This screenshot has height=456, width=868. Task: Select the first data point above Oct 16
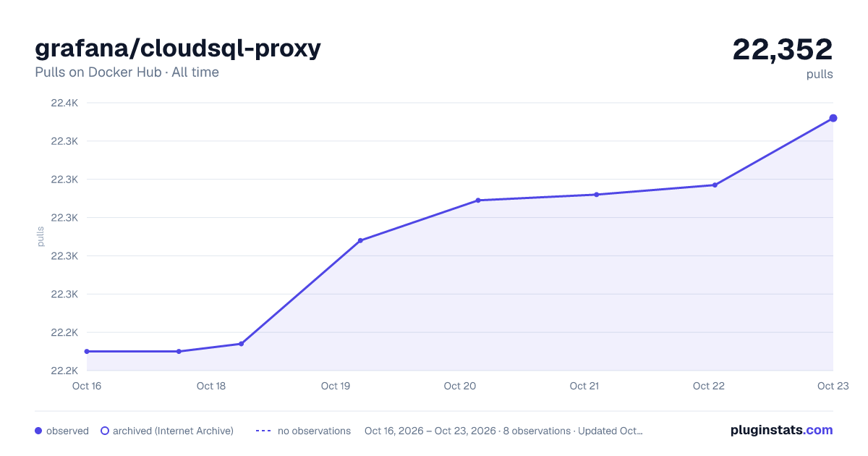(87, 352)
